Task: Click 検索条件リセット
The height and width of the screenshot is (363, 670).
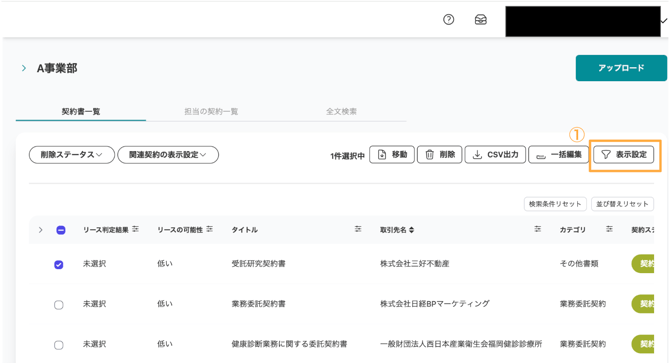Action: (555, 204)
